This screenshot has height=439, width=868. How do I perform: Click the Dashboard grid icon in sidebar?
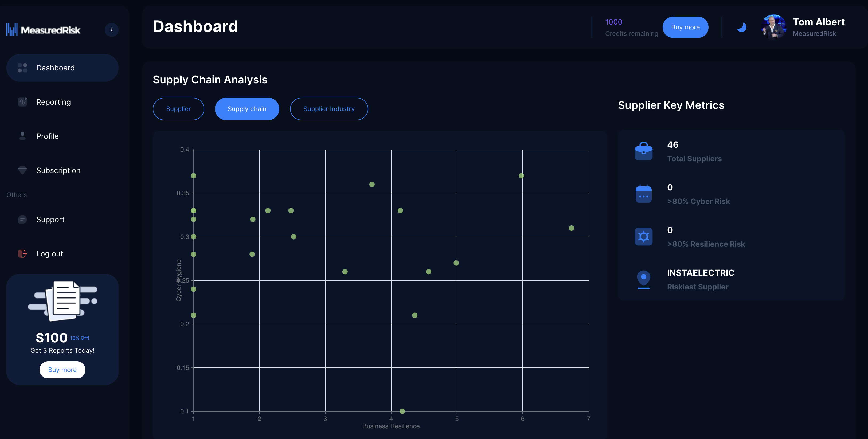(x=22, y=68)
